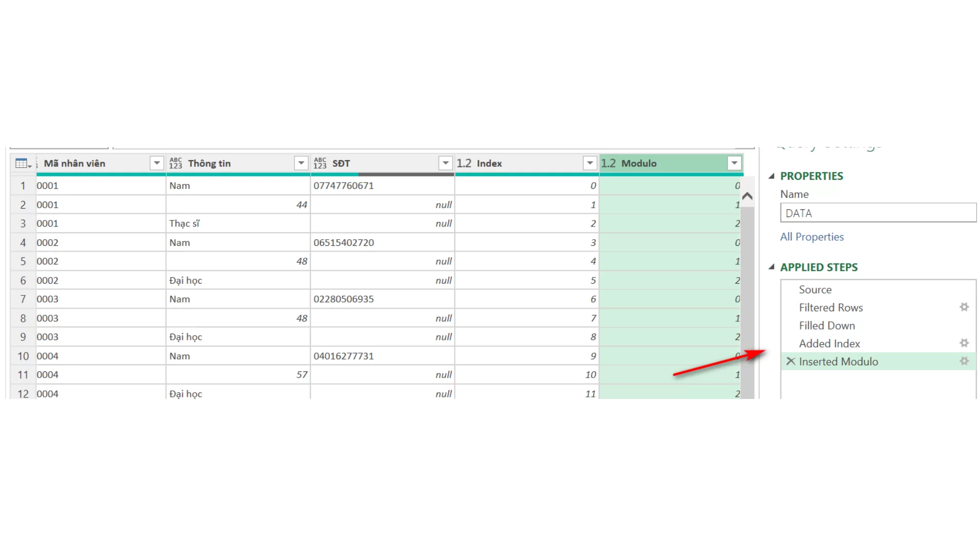This screenshot has width=980, height=551.
Task: Click the query Name field showing DATA
Action: click(878, 213)
